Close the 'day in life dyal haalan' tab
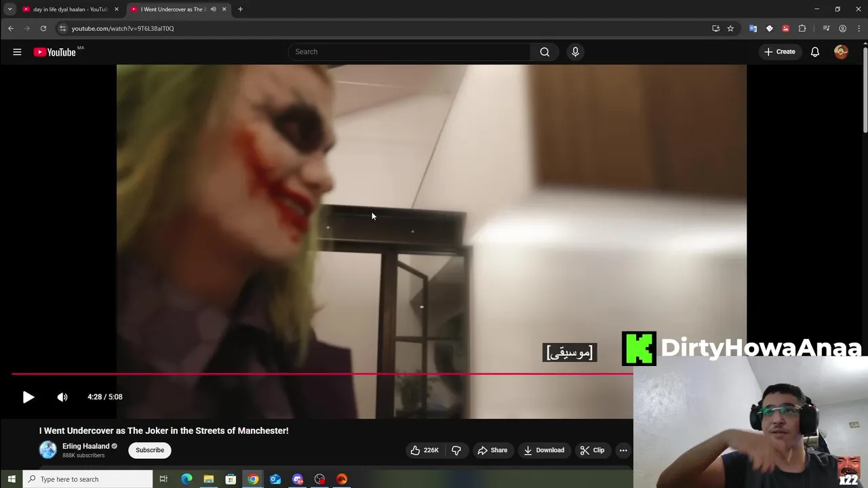The width and height of the screenshot is (868, 488). [x=116, y=9]
